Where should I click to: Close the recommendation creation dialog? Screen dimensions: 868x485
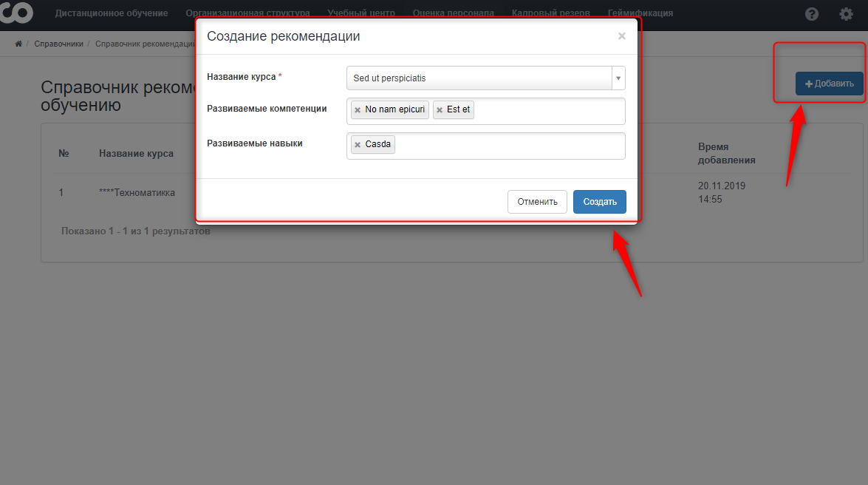tap(621, 36)
